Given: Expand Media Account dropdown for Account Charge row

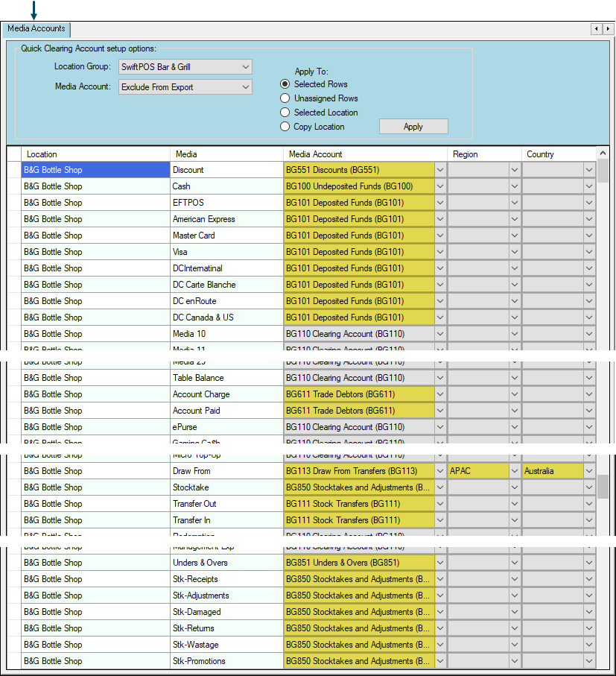Looking at the screenshot, I should [x=440, y=394].
